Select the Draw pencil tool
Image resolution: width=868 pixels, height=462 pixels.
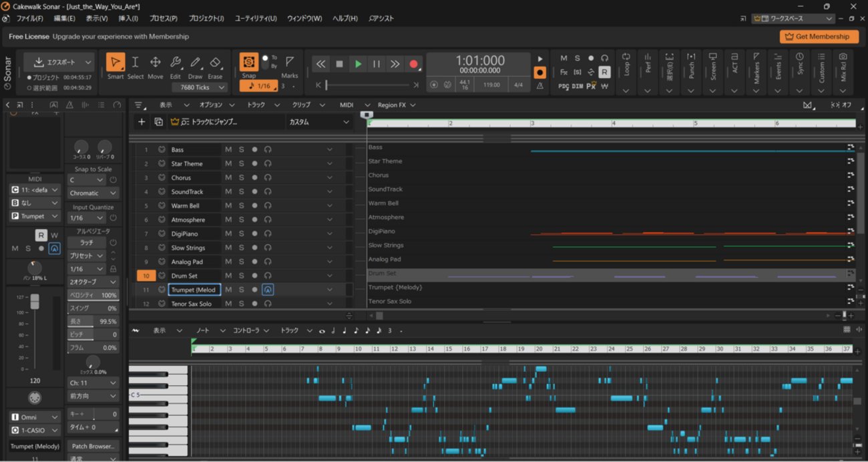(195, 62)
